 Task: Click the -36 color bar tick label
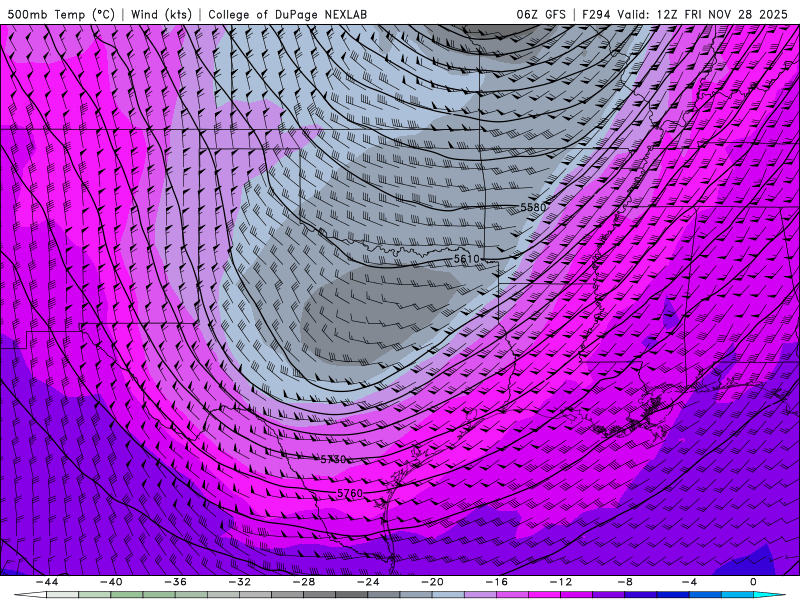click(176, 582)
